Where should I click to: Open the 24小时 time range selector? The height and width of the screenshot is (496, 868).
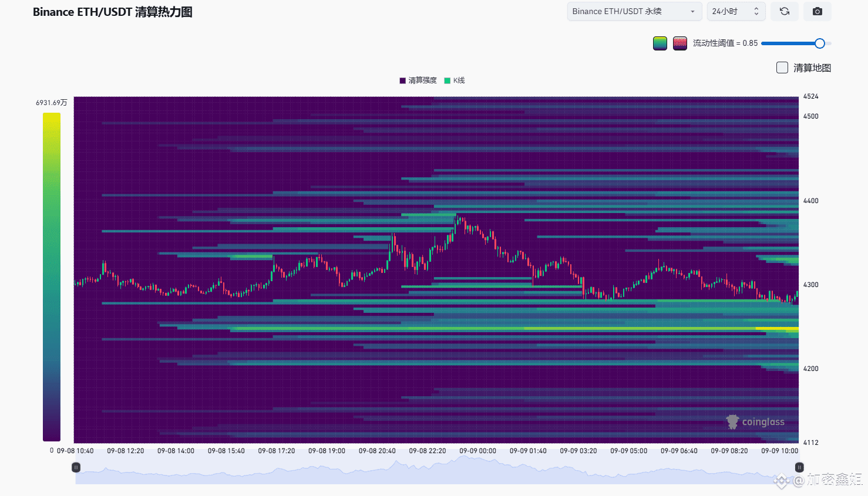[x=736, y=11]
